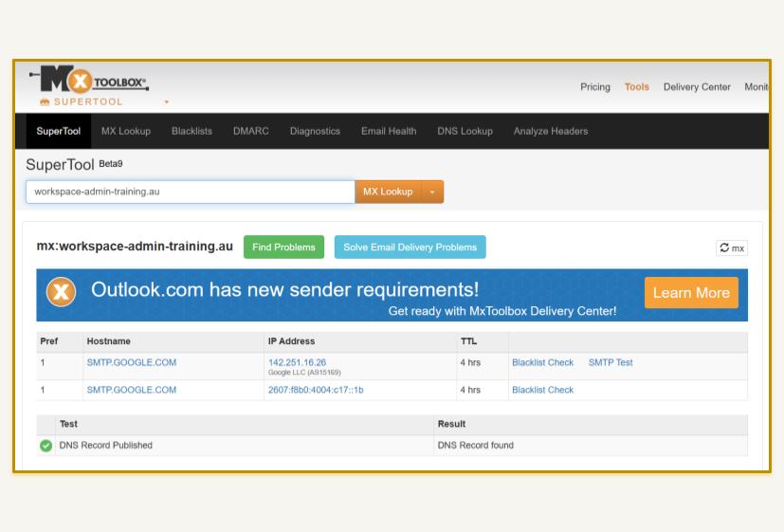Click the green Find Problems button
This screenshot has width=784, height=532.
283,247
